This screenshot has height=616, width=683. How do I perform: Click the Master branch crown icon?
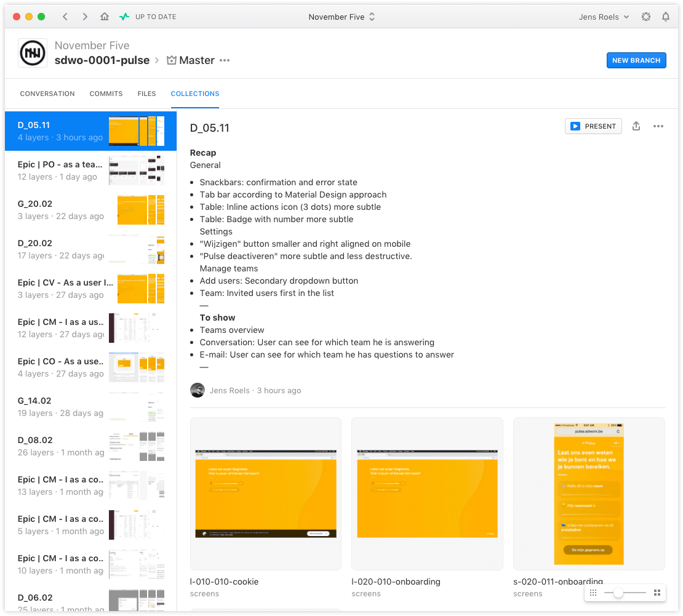pos(172,60)
